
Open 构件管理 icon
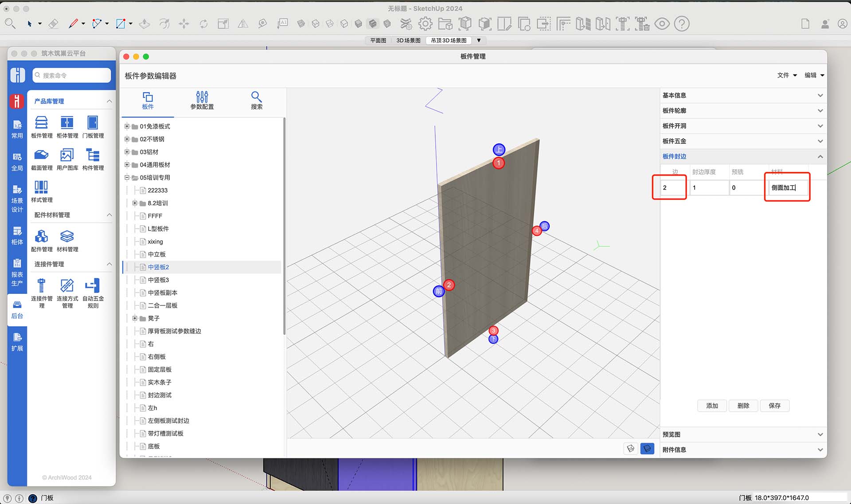pyautogui.click(x=93, y=160)
